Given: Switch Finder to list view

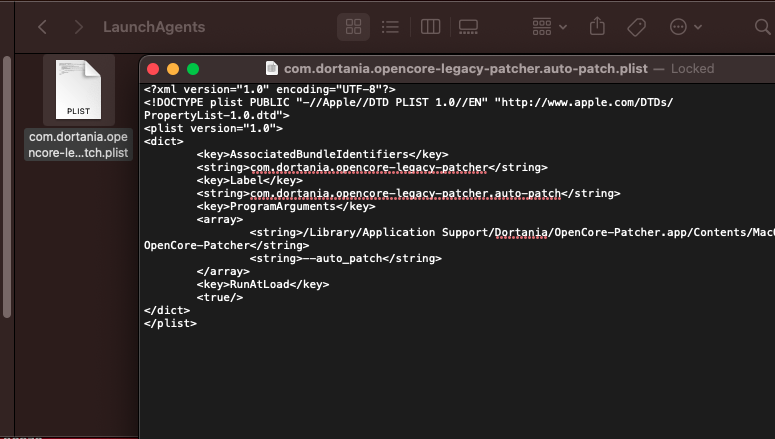Looking at the screenshot, I should (x=390, y=27).
